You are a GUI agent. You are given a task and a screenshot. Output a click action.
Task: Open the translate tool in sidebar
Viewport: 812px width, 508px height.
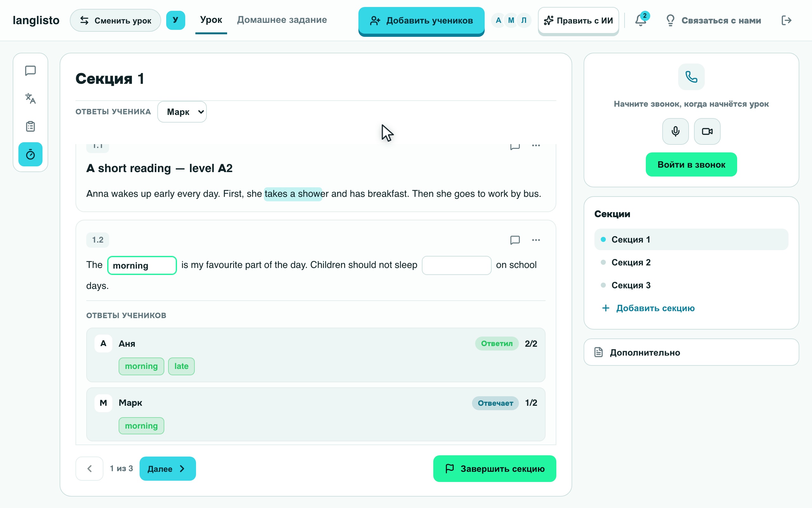click(x=30, y=98)
